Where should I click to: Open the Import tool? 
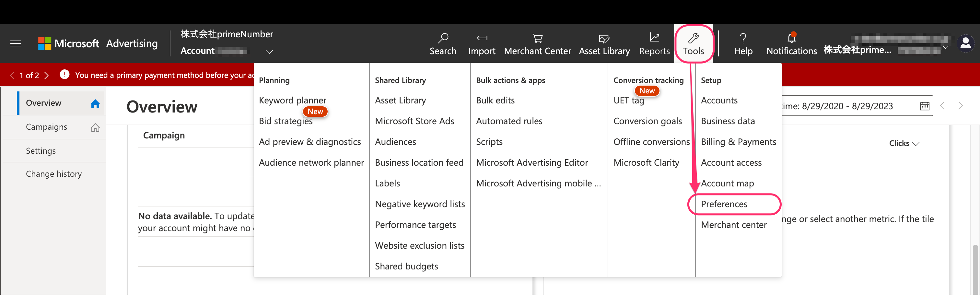click(x=482, y=44)
